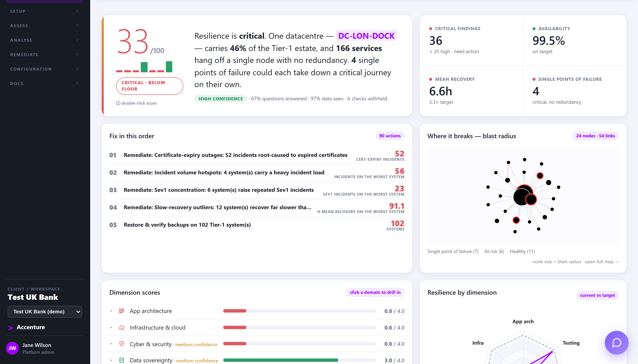The width and height of the screenshot is (638, 364).
Task: Click the Availability 99.5% card
Action: pos(574,40)
